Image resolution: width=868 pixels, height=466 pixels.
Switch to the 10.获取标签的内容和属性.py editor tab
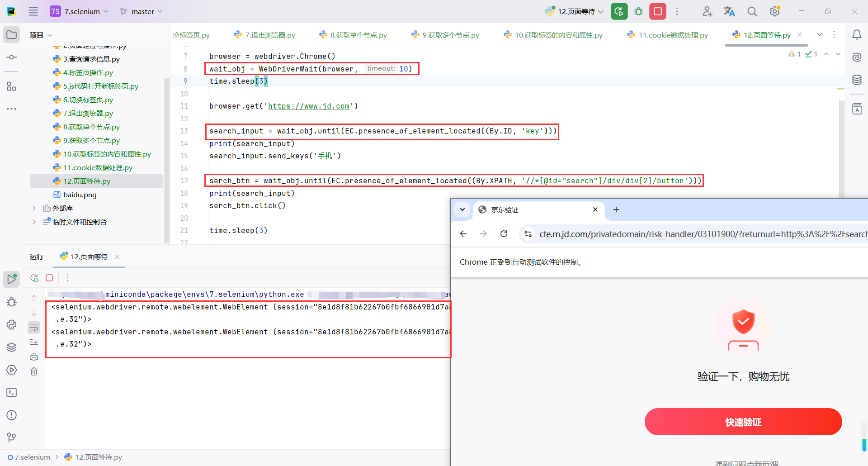pyautogui.click(x=553, y=35)
